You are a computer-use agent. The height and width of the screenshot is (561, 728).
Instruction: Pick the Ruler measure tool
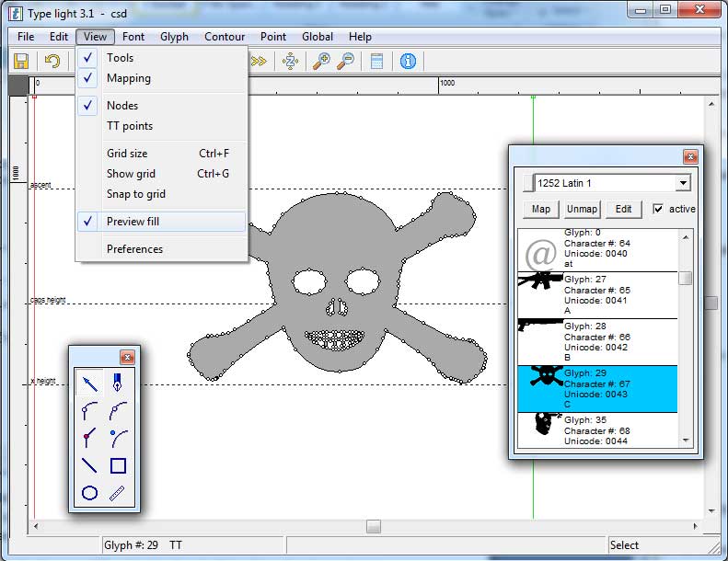[118, 493]
